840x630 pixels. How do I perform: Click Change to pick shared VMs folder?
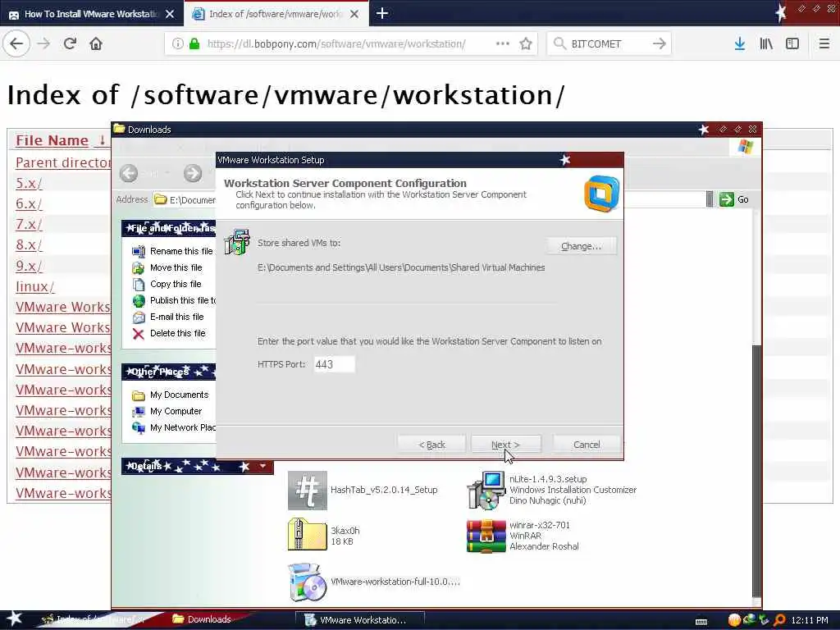point(582,246)
